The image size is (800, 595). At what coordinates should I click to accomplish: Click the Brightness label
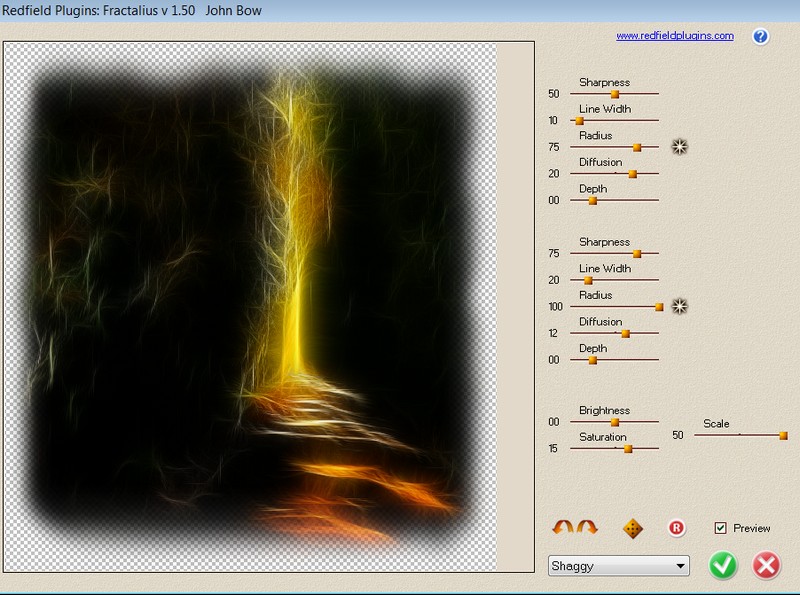click(x=604, y=410)
